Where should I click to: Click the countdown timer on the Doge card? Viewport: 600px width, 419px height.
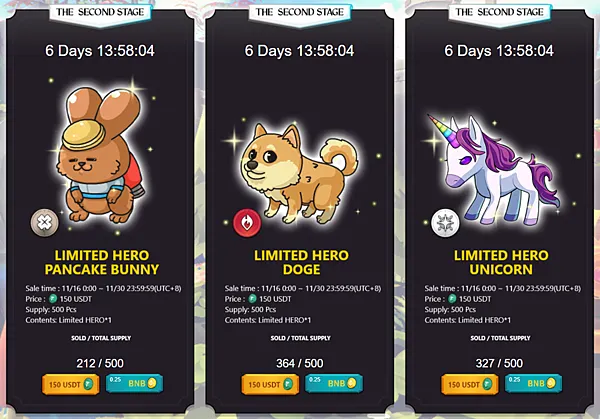tap(299, 51)
